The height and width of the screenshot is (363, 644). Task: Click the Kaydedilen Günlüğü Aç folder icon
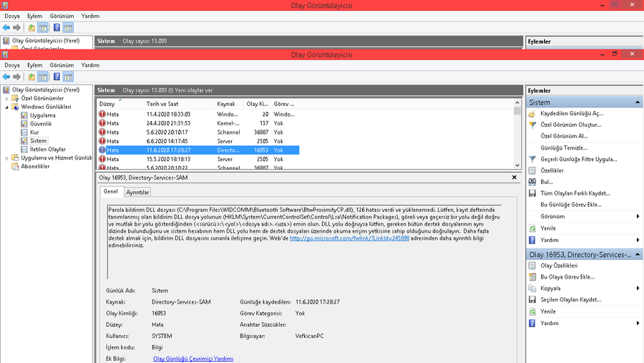532,113
